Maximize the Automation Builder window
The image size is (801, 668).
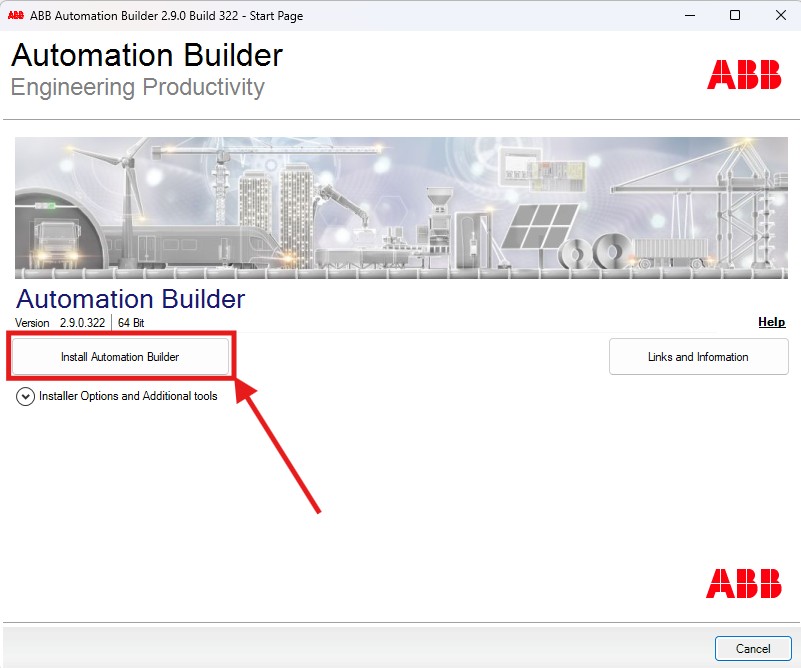pyautogui.click(x=735, y=15)
